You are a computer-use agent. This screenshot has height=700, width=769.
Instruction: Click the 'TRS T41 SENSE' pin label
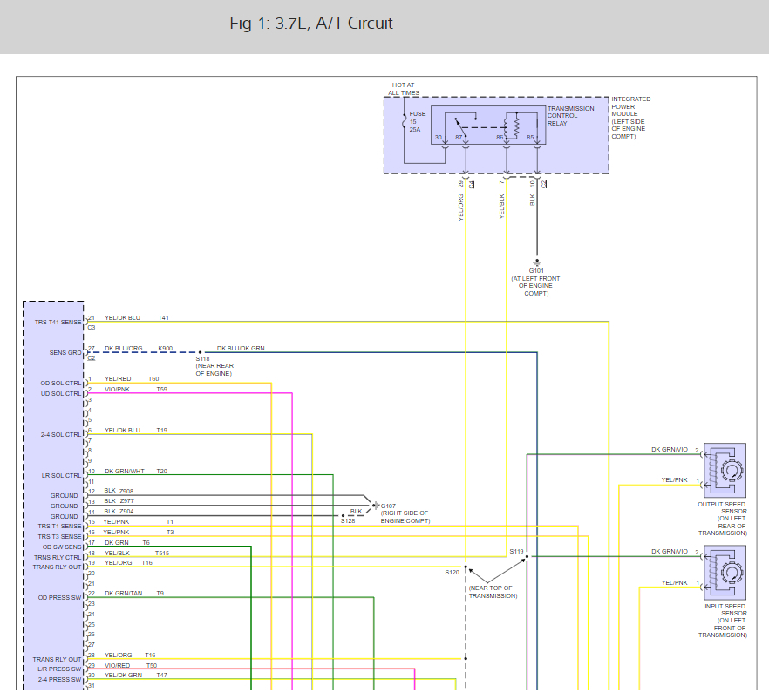(57, 323)
